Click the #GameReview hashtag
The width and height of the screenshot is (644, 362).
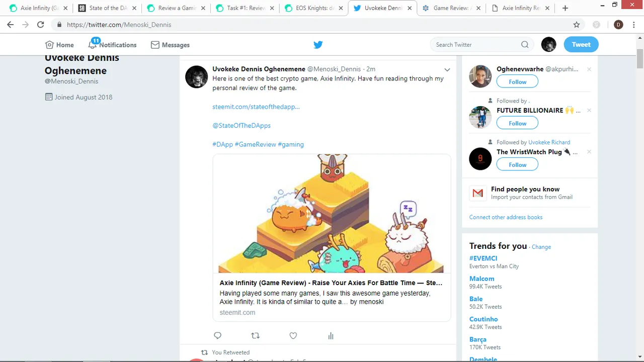[255, 144]
